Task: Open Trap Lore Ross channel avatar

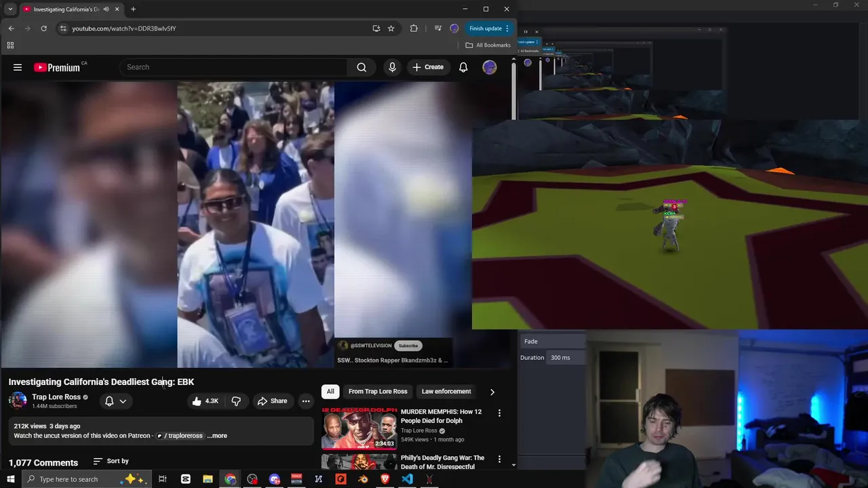Action: [18, 401]
